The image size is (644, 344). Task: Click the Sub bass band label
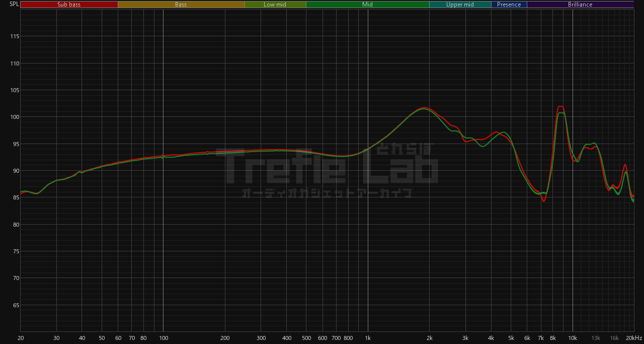tap(69, 5)
